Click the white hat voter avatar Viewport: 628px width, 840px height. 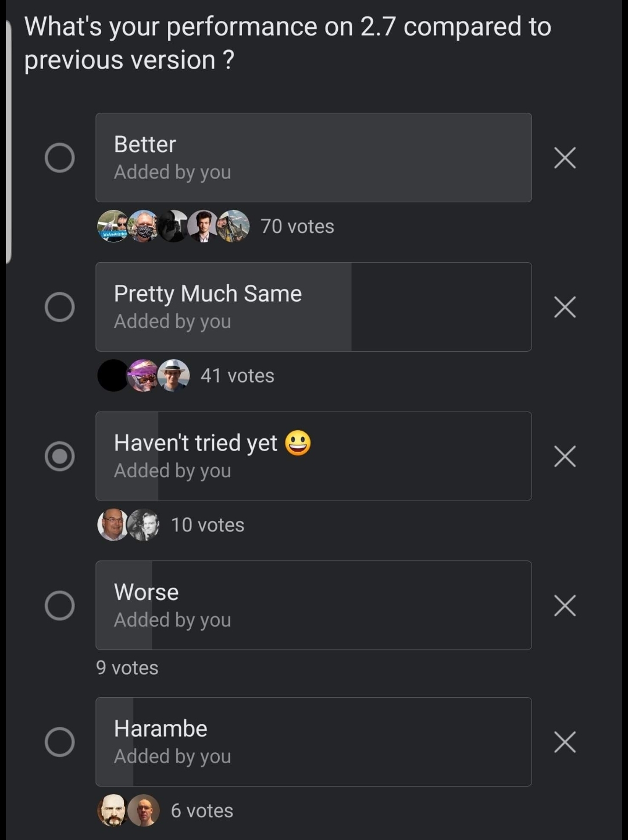(173, 376)
